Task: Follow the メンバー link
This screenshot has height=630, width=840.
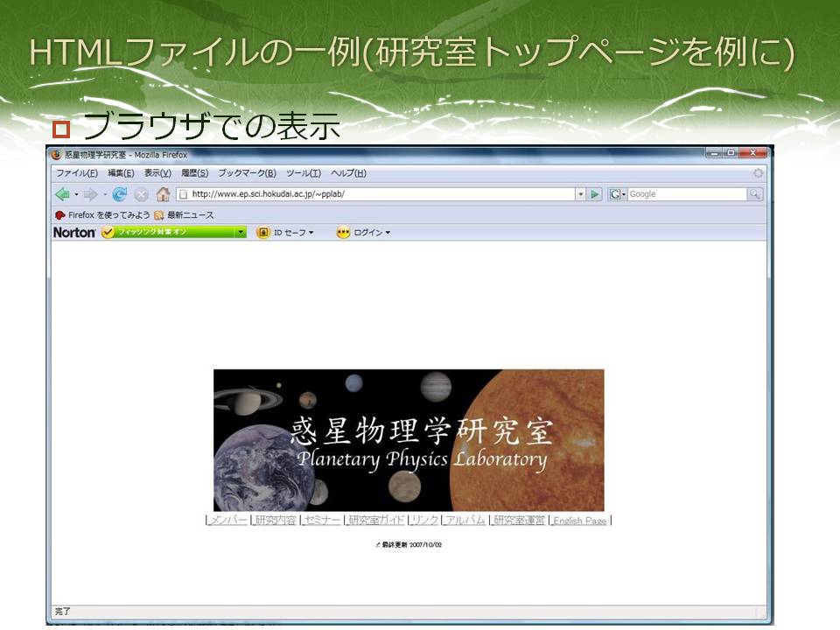Action: 228,520
